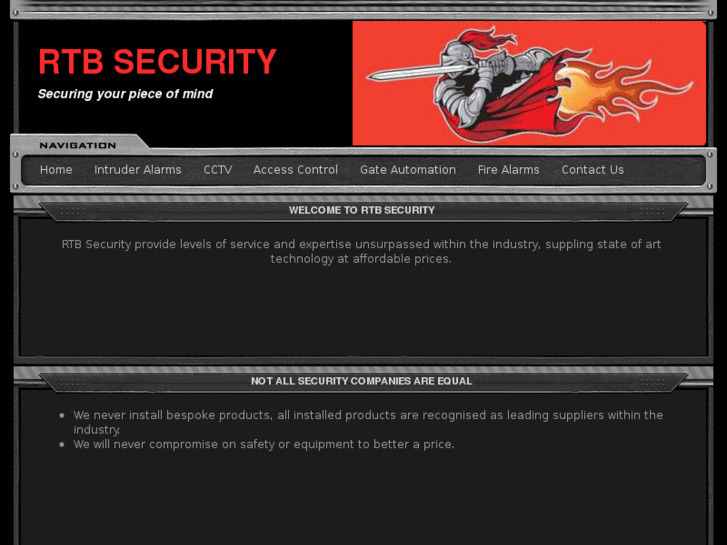The image size is (727, 545).
Task: Click the bullet about never installing bespoke products
Action: 368,422
